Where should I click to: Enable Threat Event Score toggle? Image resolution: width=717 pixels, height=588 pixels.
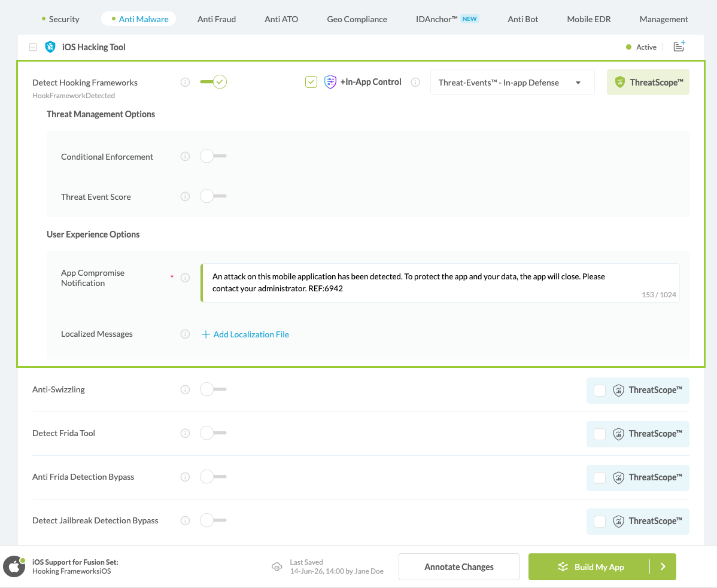pos(213,196)
